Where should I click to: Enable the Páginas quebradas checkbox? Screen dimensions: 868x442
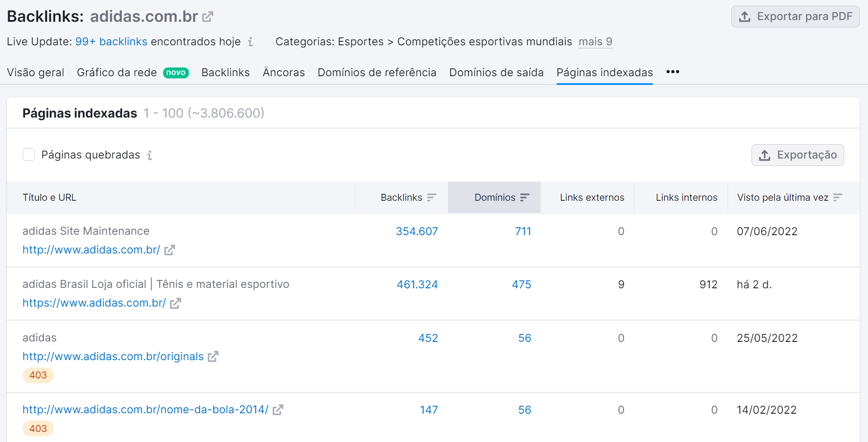coord(29,155)
